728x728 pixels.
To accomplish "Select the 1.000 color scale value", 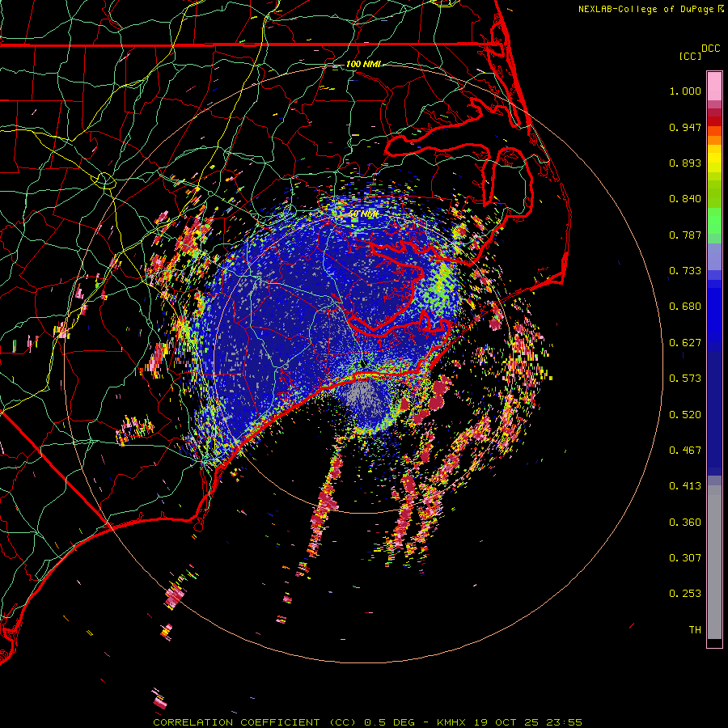I will (685, 91).
